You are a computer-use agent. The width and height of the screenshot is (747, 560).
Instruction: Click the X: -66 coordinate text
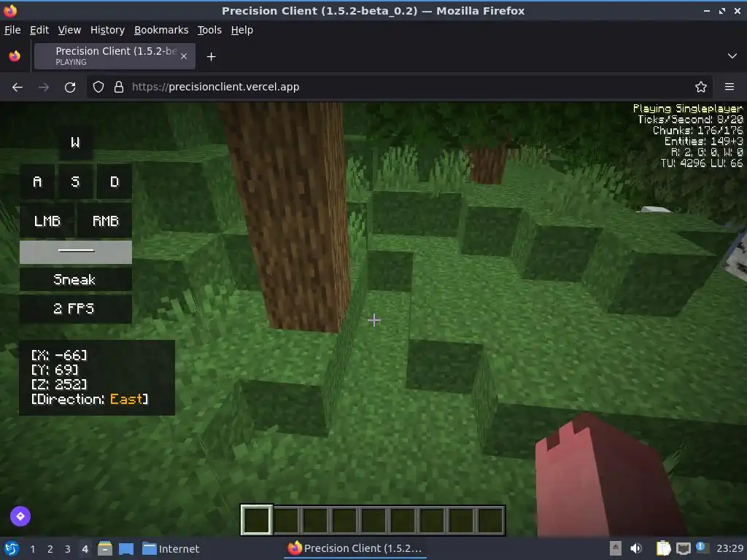(59, 355)
